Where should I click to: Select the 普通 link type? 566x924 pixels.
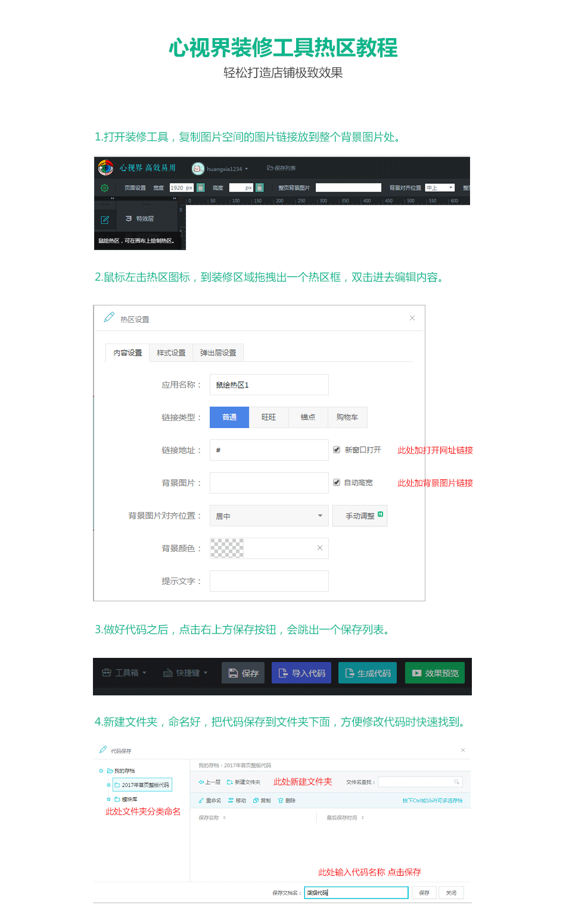click(229, 417)
